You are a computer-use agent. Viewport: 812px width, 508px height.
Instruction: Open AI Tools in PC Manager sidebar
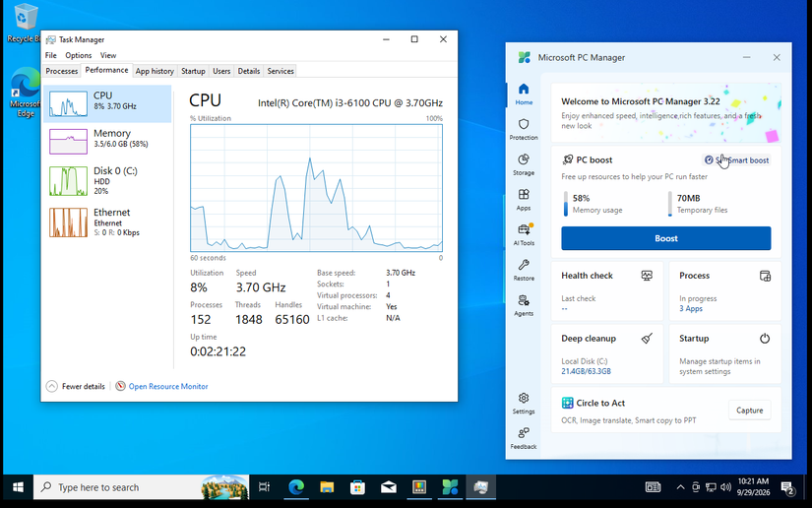point(524,234)
